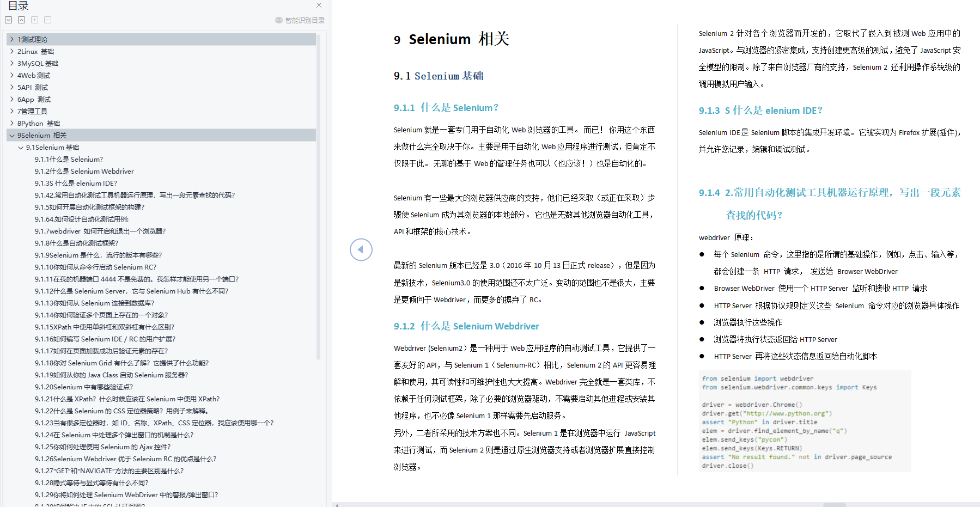Open bookmark 9.1.28隐式等待与显式等待有什么不同?
This screenshot has width=980, height=507.
tap(92, 482)
